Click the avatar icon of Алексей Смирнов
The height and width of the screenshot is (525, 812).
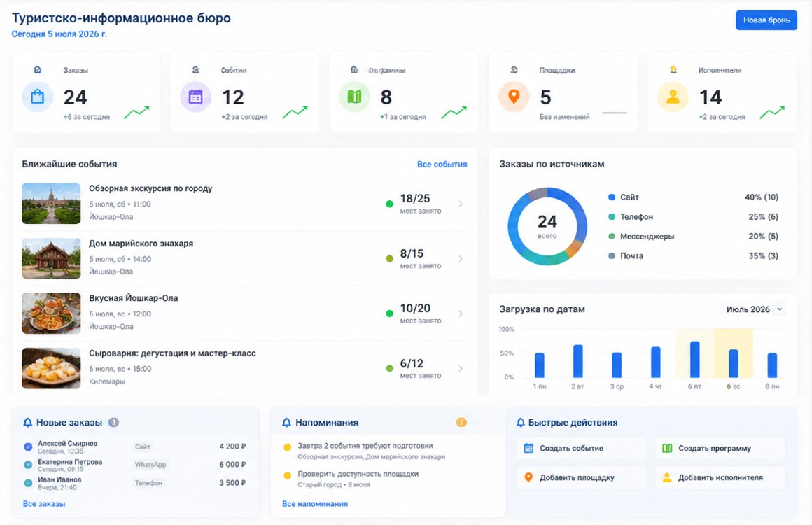click(x=29, y=447)
